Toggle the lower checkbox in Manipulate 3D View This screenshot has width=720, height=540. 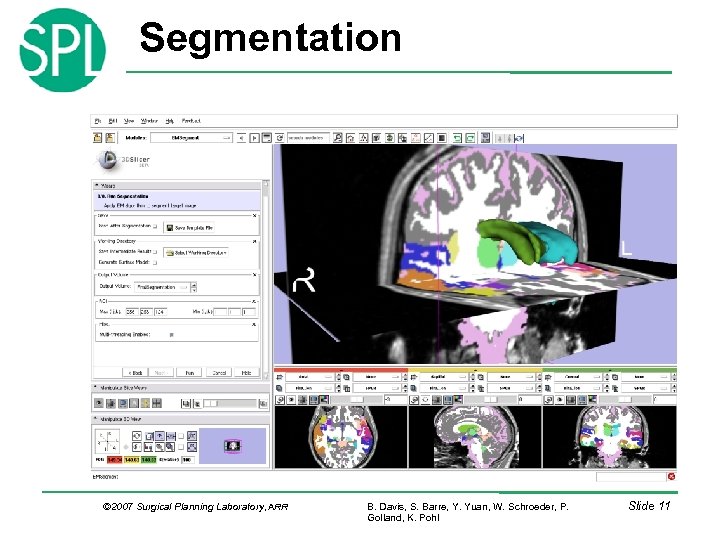(x=181, y=446)
